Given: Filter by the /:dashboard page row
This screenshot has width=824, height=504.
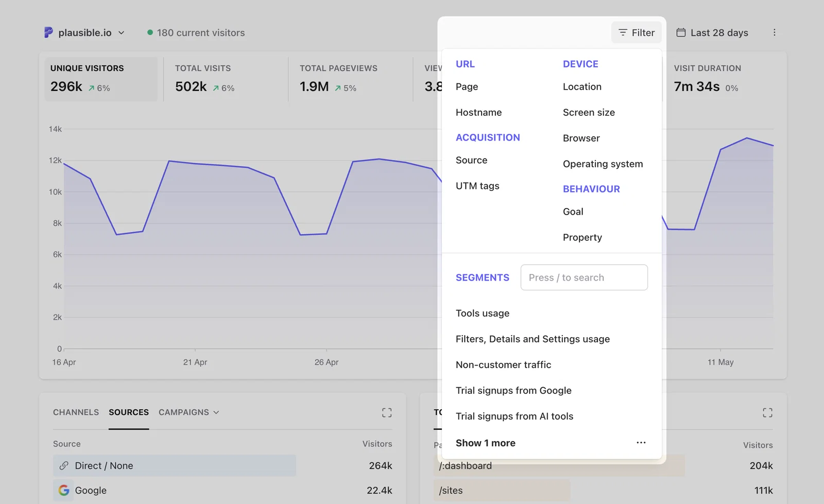Looking at the screenshot, I should tap(603, 465).
